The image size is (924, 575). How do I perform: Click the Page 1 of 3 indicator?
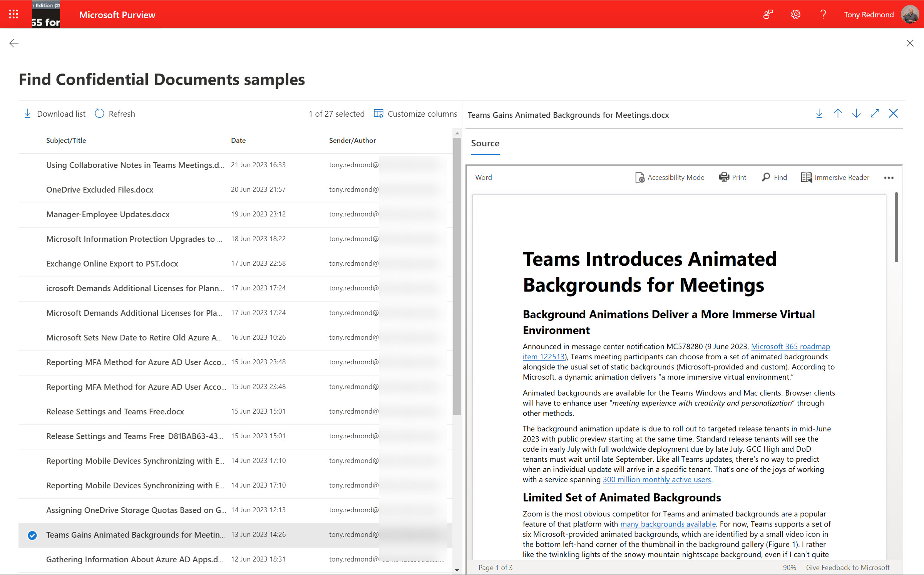(x=495, y=567)
